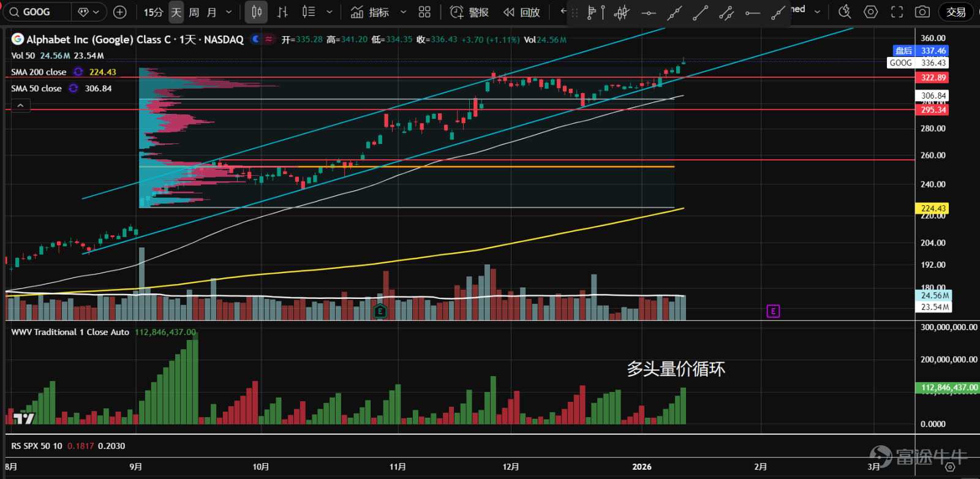980x479 pixels.
Task: Open the 指标 indicators menu
Action: point(370,12)
